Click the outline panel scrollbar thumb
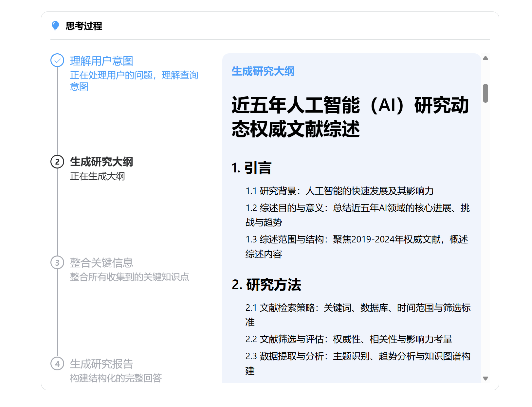Screen dimensions: 532x407 486,93
